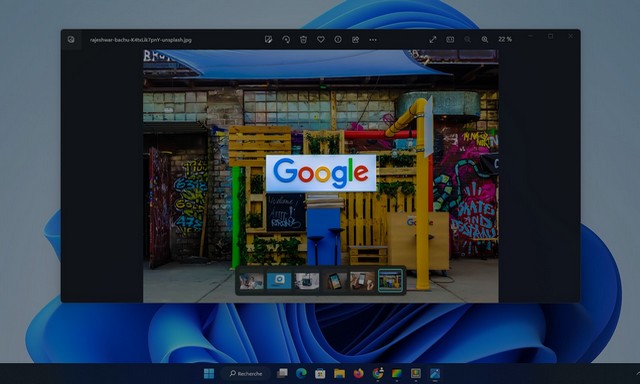This screenshot has height=384, width=640.
Task: Launch Firefox from the taskbar
Action: point(358,373)
